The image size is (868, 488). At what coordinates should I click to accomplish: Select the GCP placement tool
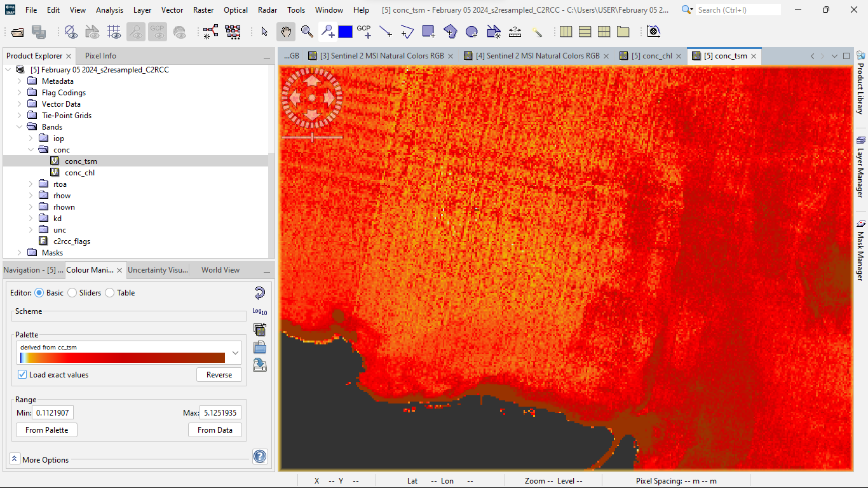(364, 32)
